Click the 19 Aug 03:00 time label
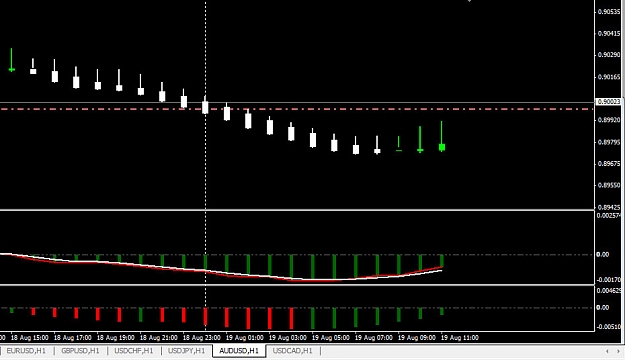 click(x=288, y=338)
